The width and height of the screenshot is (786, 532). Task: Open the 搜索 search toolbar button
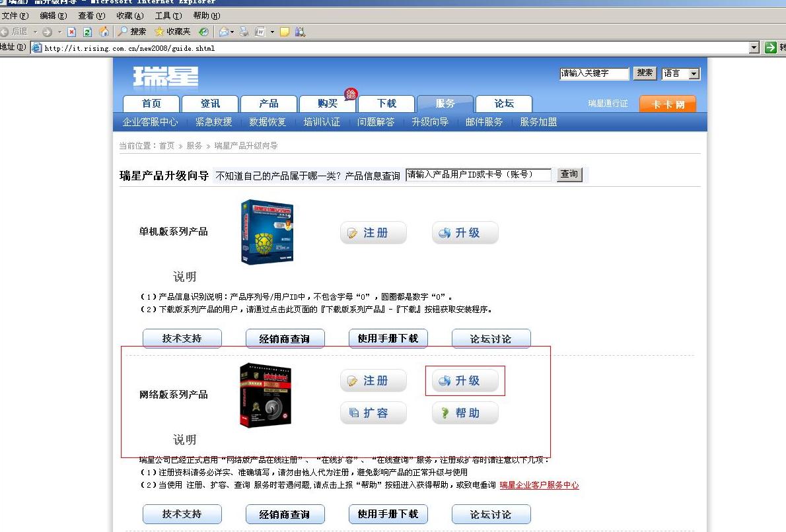132,32
